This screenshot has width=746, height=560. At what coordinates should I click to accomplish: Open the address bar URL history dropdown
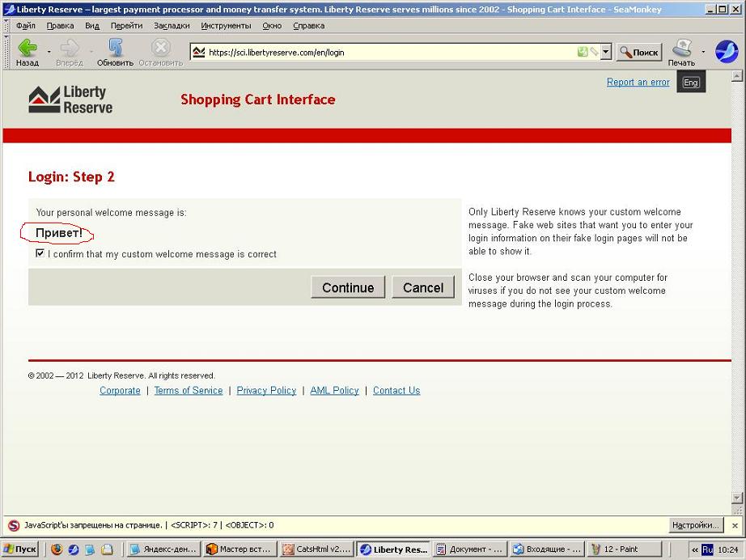(606, 52)
